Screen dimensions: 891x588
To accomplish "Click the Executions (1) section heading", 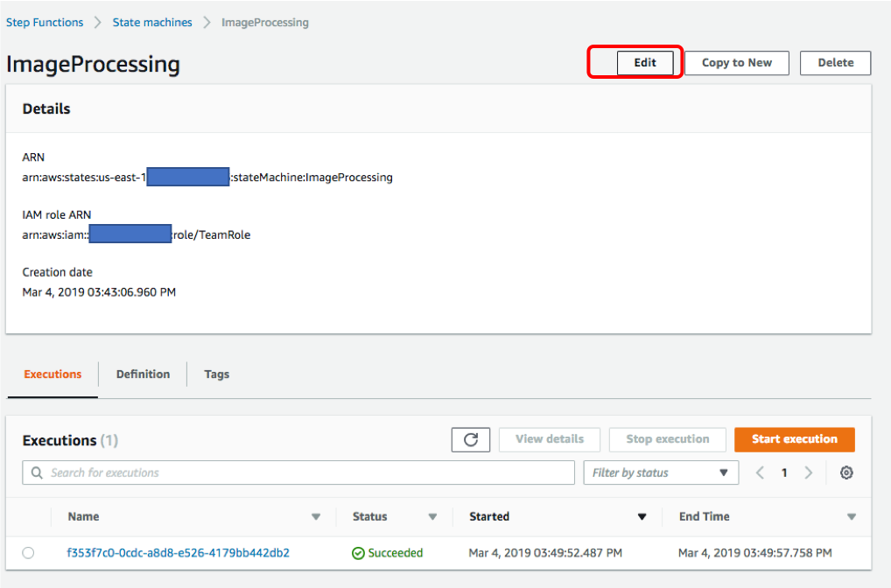I will pyautogui.click(x=71, y=441).
